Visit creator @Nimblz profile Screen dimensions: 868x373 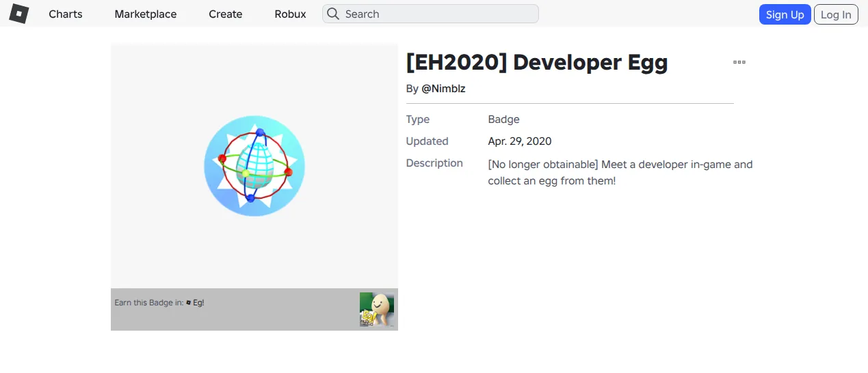click(x=443, y=89)
